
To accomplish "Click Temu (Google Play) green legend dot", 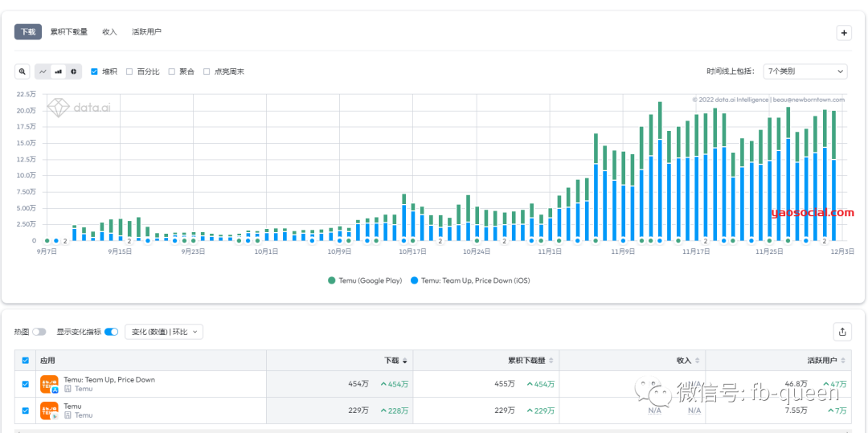I will (332, 280).
